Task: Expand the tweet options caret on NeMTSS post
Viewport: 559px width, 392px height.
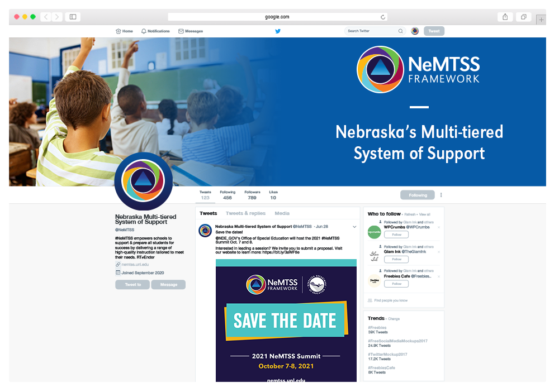Action: [x=354, y=227]
